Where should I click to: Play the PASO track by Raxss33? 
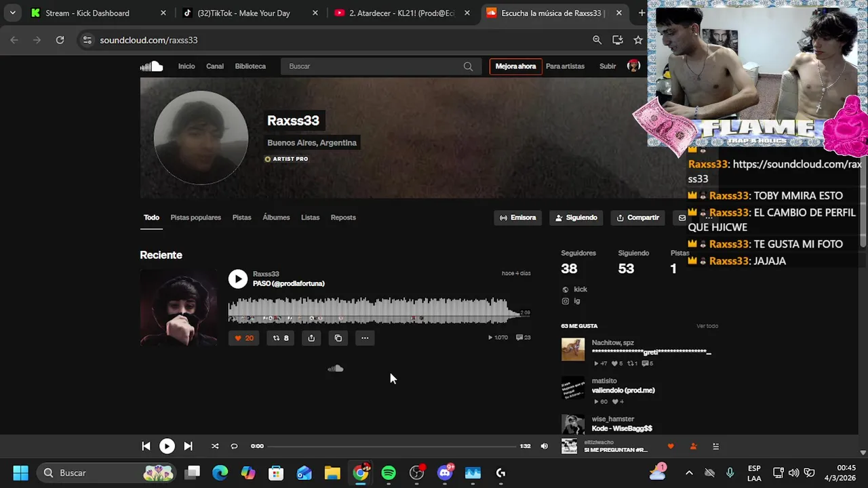[237, 279]
